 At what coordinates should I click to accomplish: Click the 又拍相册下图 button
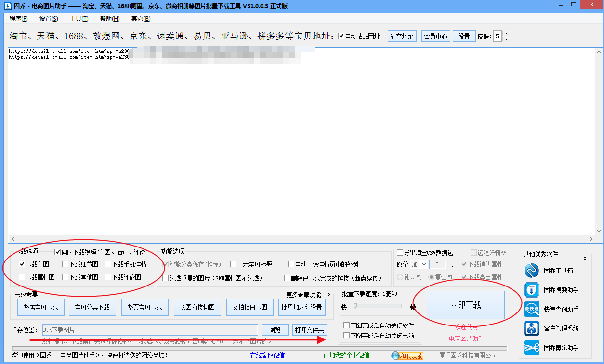(x=250, y=307)
